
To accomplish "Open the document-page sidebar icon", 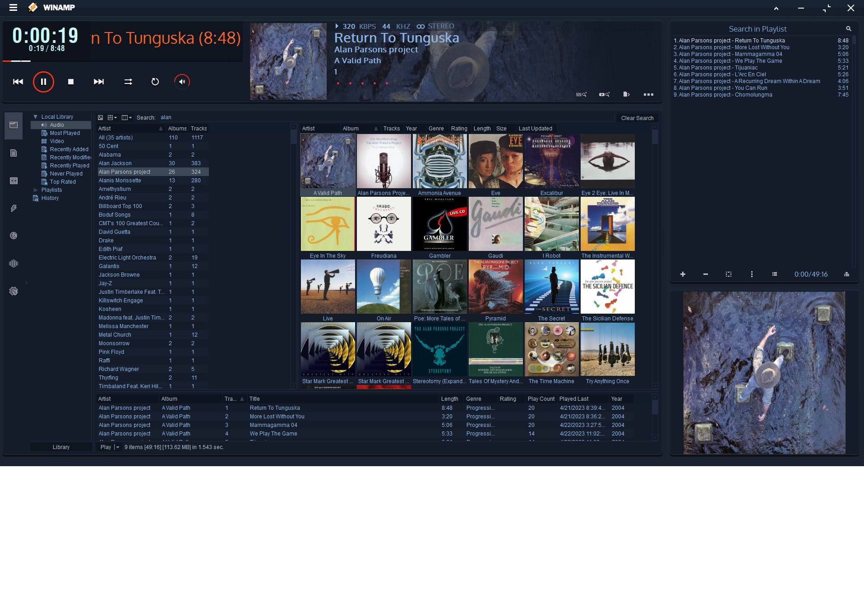I will click(14, 153).
